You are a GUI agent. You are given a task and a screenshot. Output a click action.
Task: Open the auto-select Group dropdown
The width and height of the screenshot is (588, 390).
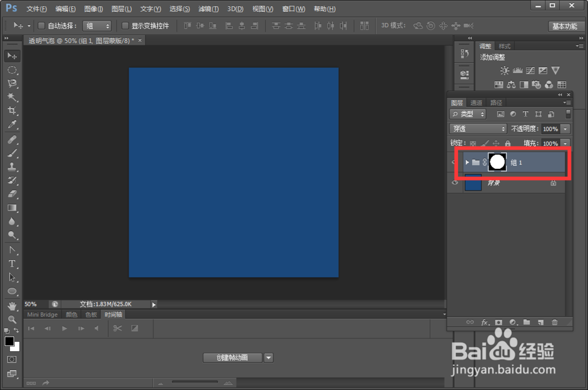(97, 25)
